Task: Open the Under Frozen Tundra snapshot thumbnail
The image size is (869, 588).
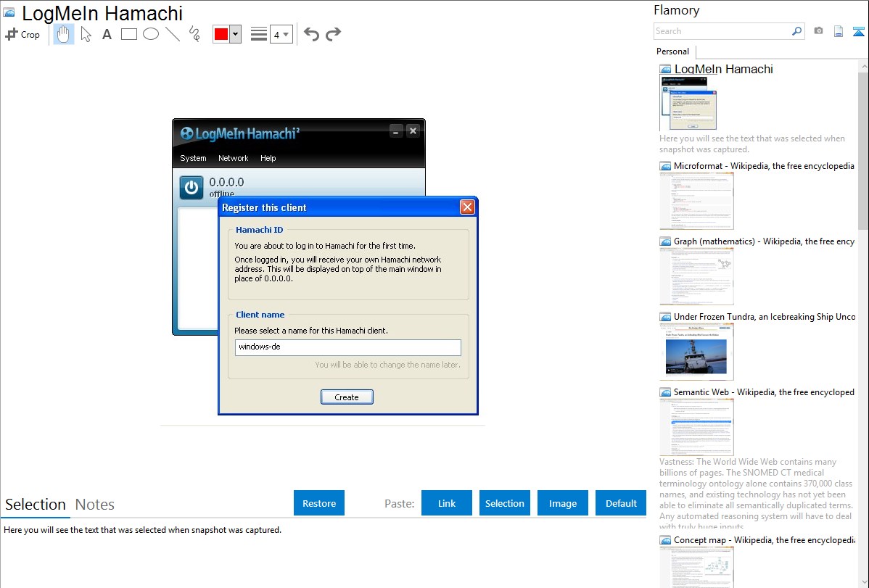Action: tap(696, 352)
